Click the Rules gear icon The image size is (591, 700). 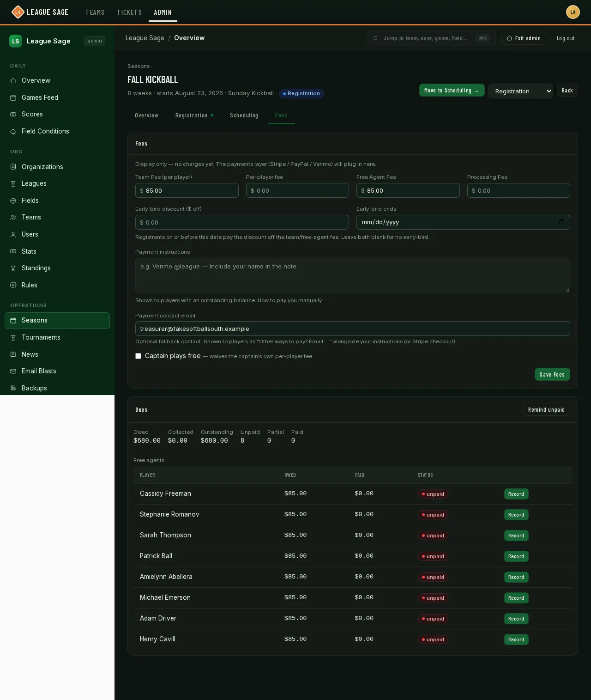(x=13, y=285)
